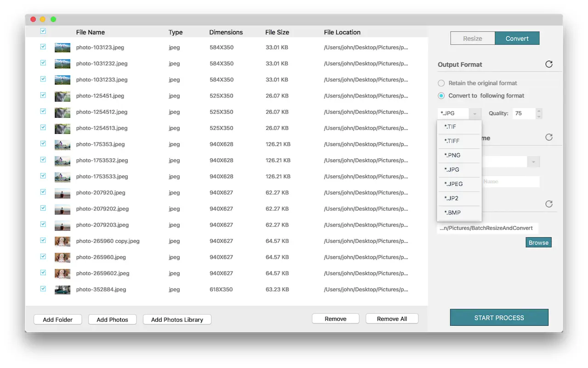Increase Quality value with stepper up arrow
Screen dimensions: 588x368
point(539,111)
